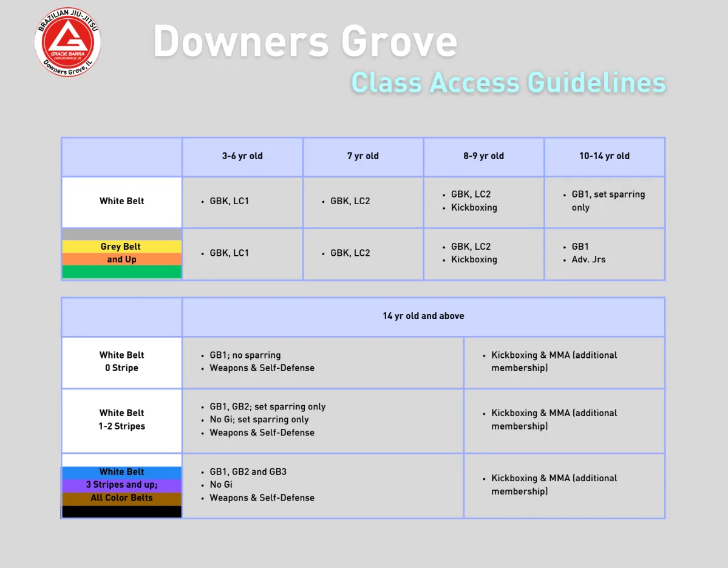The image size is (728, 568).
Task: Click the brown All Color Belts bar
Action: tap(121, 498)
